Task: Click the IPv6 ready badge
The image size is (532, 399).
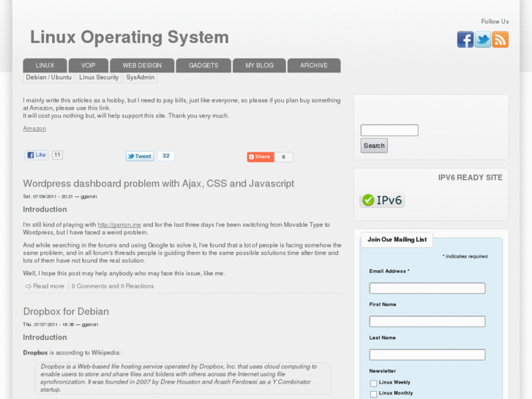Action: coord(382,200)
